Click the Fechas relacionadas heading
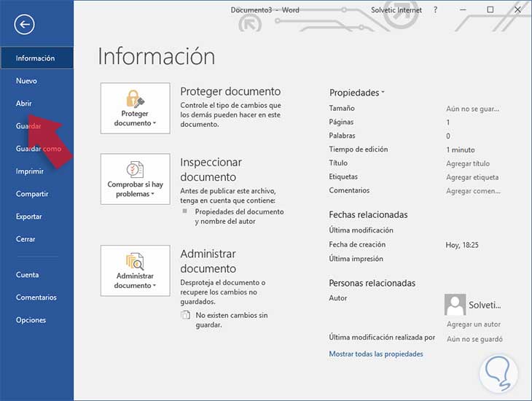Image resolution: width=532 pixels, height=401 pixels. (x=368, y=214)
